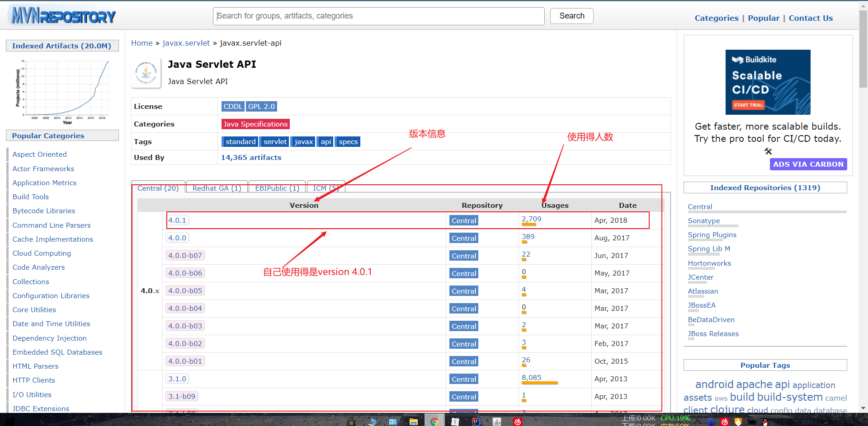
Task: Click the android popular tag
Action: pos(714,384)
